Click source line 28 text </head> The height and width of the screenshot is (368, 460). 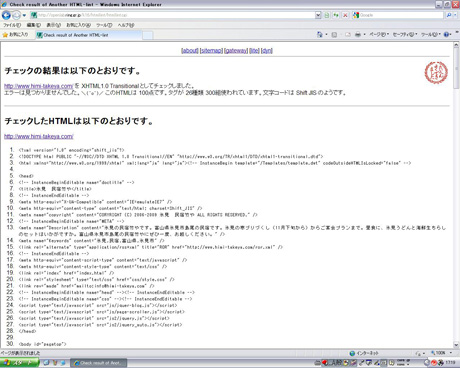click(x=27, y=331)
